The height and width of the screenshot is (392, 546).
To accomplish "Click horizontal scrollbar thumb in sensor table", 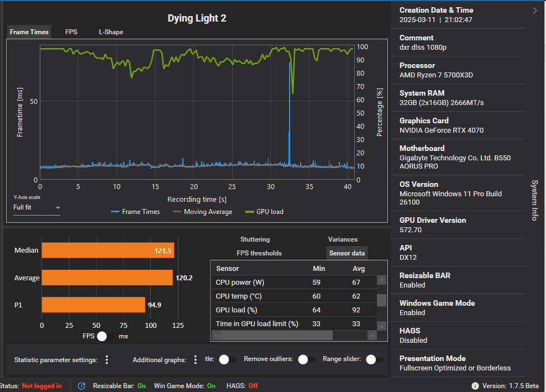I will 276,335.
